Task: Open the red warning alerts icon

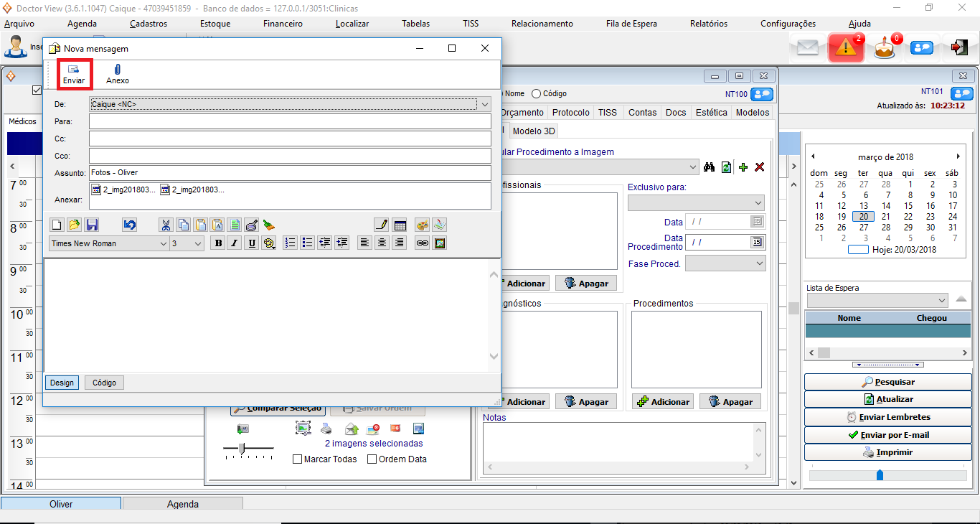Action: tap(846, 48)
